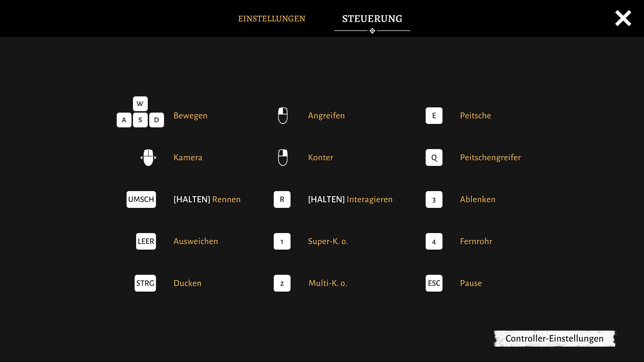
Task: Click the R key for Interagieren
Action: (282, 199)
